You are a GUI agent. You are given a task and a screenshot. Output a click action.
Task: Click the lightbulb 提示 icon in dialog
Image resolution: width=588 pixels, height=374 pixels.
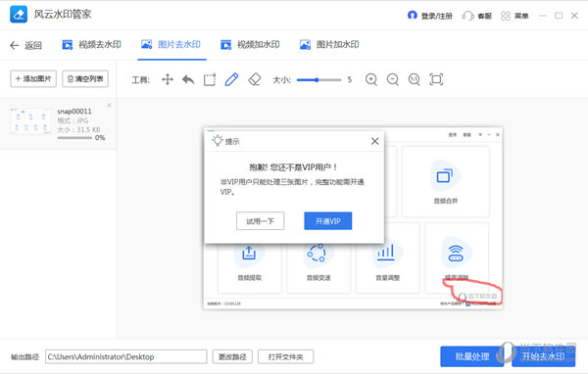pyautogui.click(x=218, y=141)
